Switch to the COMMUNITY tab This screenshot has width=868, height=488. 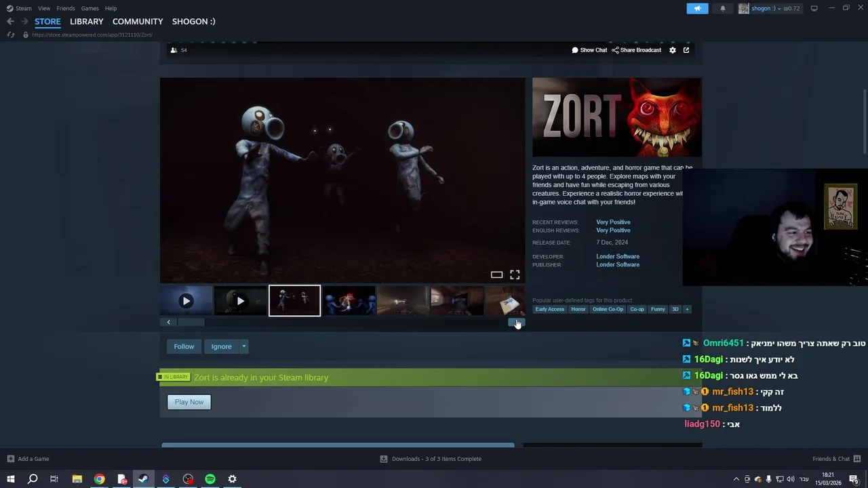pos(138,22)
